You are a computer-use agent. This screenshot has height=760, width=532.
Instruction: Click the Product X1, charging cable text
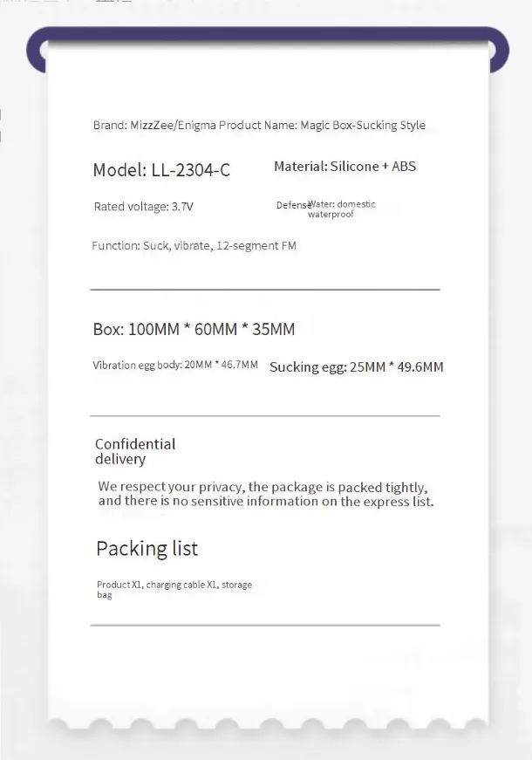click(x=174, y=585)
